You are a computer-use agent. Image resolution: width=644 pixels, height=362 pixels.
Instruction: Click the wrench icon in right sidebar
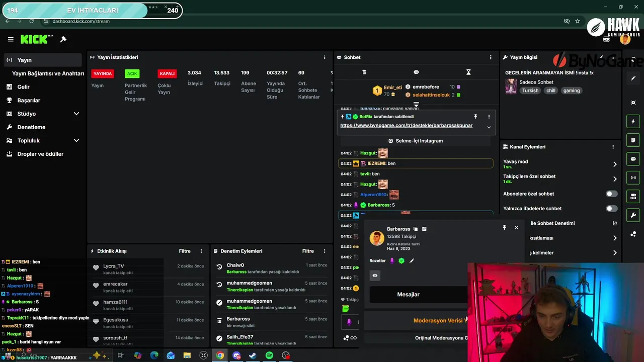633,215
